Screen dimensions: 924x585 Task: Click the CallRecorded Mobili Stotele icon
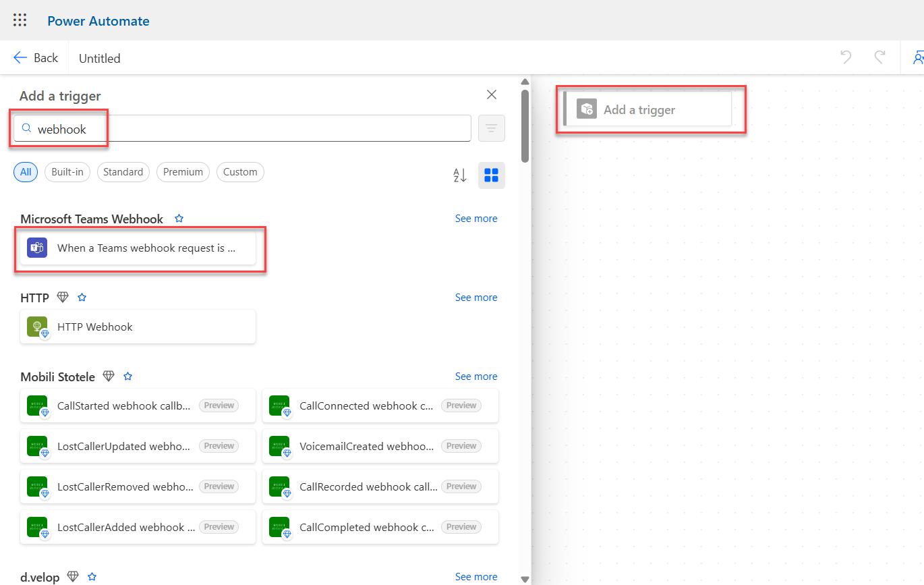pos(279,486)
